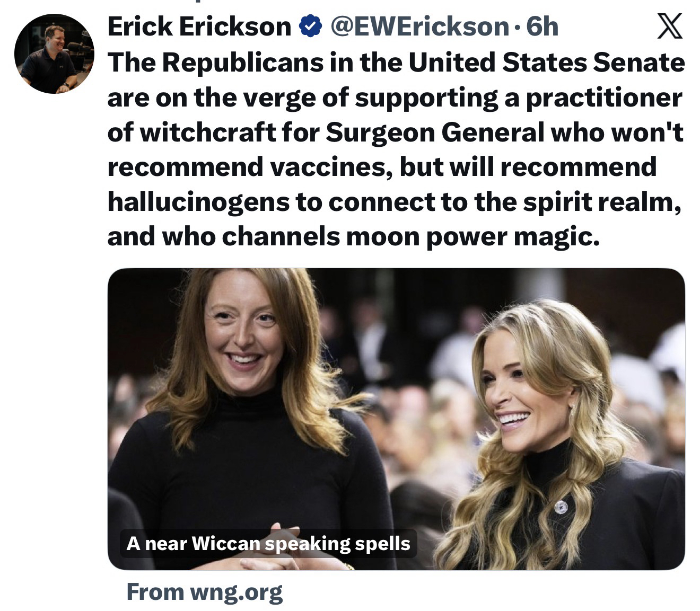Follow the From wng.org source link
The image size is (700, 611).
[x=204, y=591]
